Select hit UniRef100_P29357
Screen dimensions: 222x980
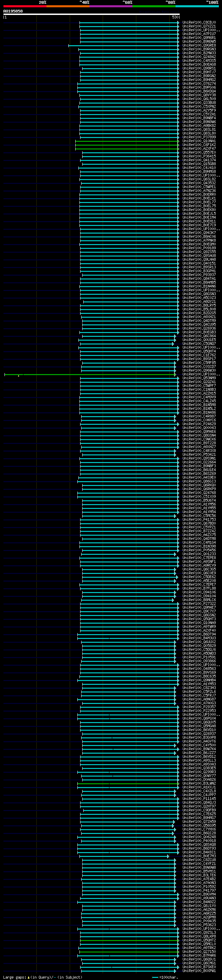tap(199, 707)
